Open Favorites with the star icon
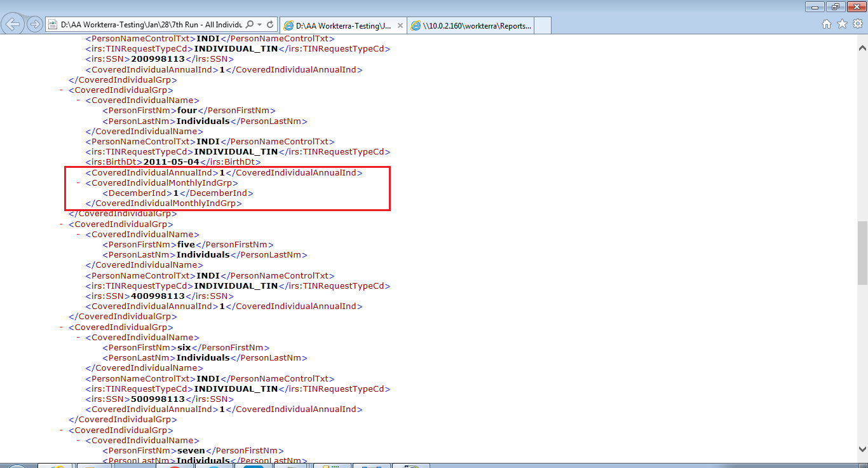The image size is (868, 468). [x=842, y=24]
